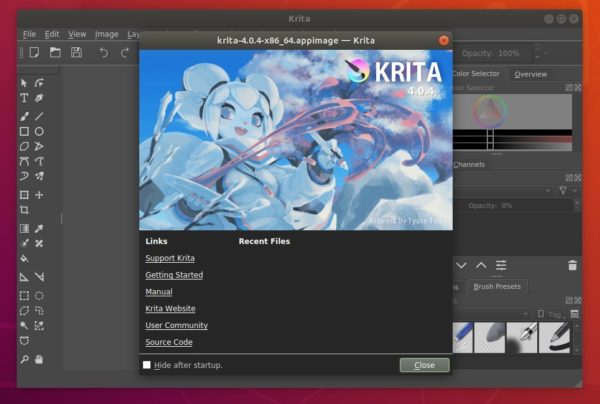
Task: Select the Polyline tool
Action: tap(39, 147)
